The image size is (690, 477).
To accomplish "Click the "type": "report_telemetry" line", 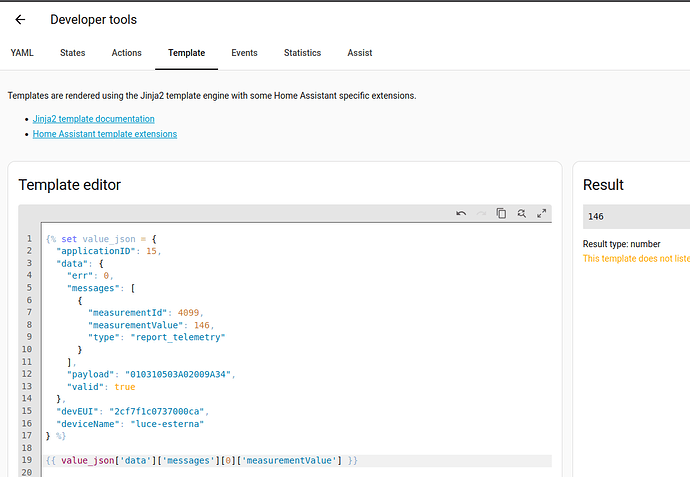I will point(156,337).
